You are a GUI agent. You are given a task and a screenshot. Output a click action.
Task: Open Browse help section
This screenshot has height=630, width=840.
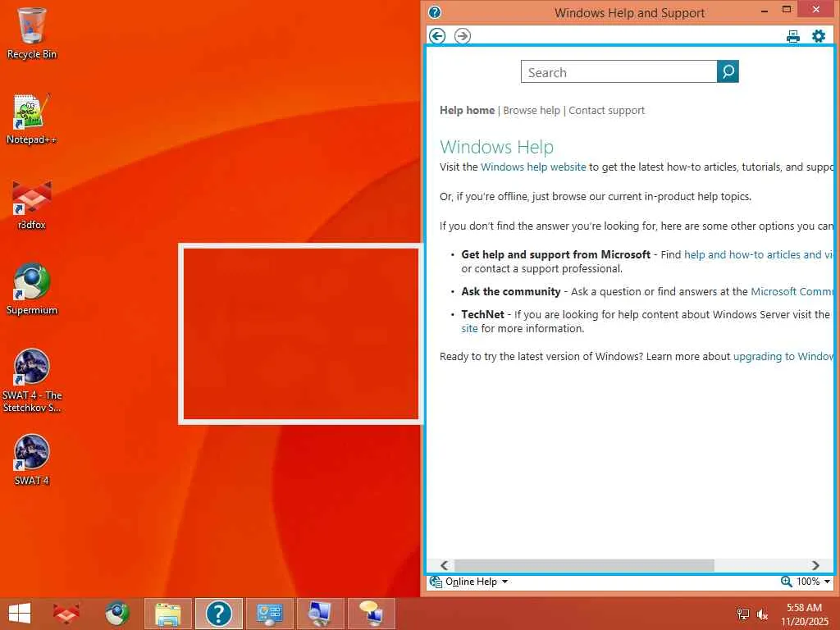(532, 111)
